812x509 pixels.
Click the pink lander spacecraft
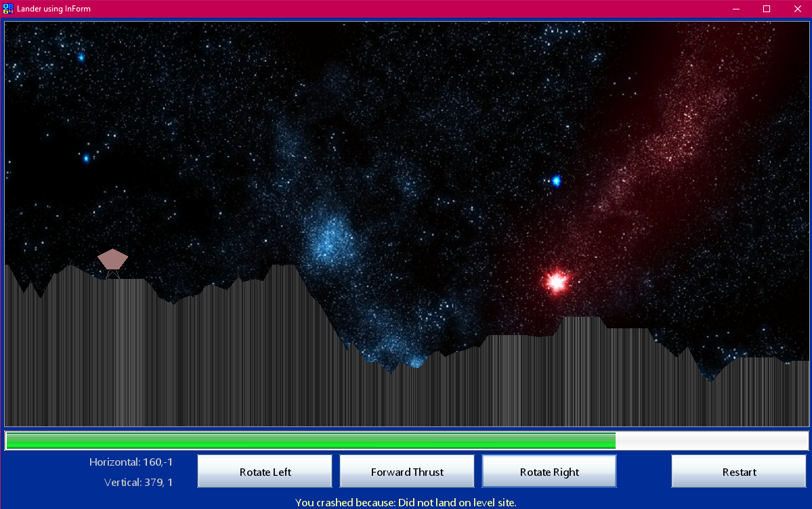(112, 260)
